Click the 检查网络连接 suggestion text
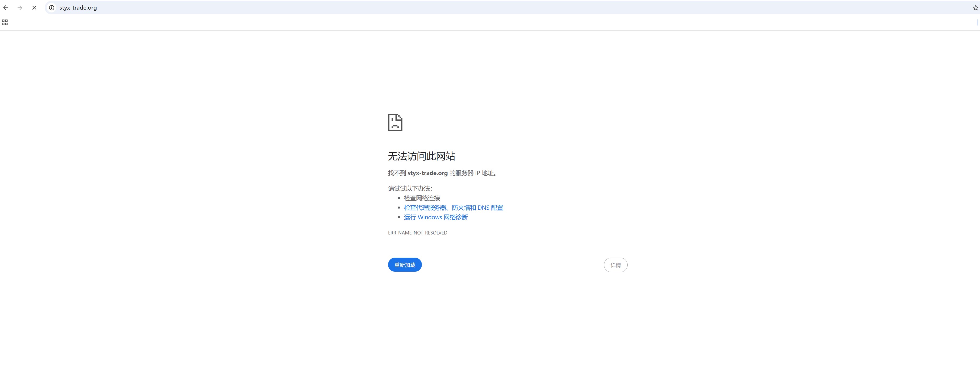The image size is (980, 371). point(422,198)
